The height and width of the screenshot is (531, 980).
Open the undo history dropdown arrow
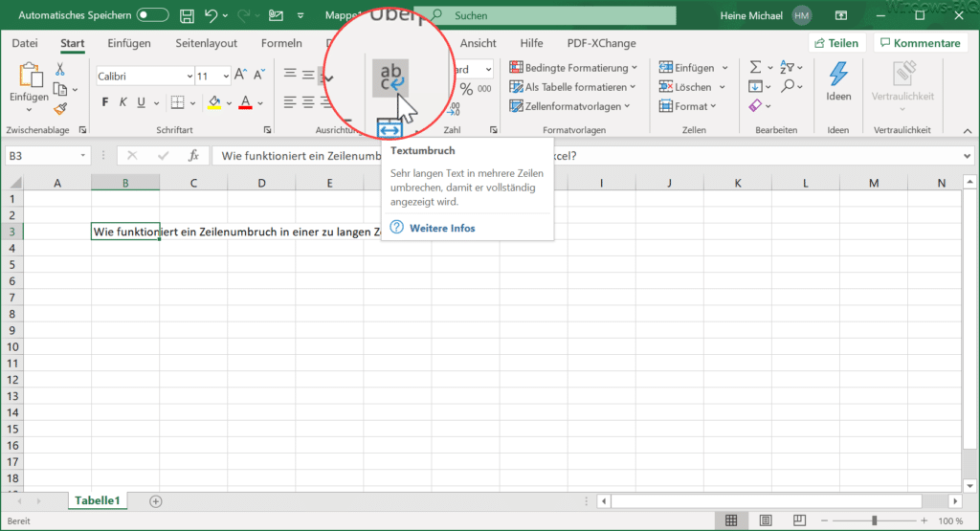(225, 15)
